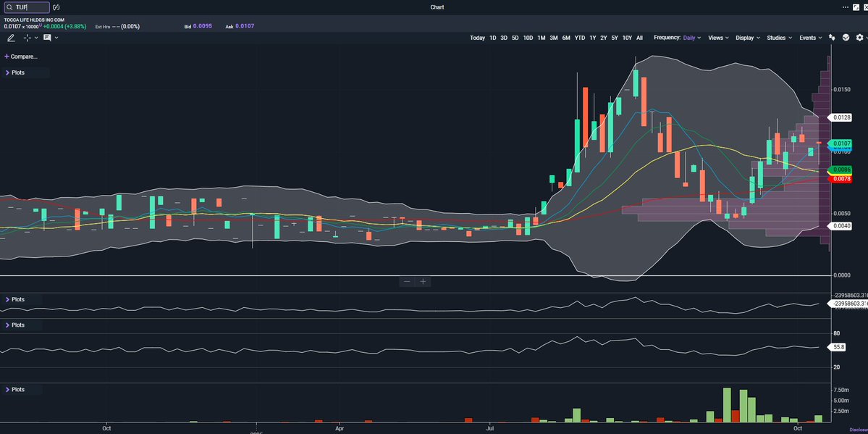Set the chart range to 2Y

click(x=603, y=38)
